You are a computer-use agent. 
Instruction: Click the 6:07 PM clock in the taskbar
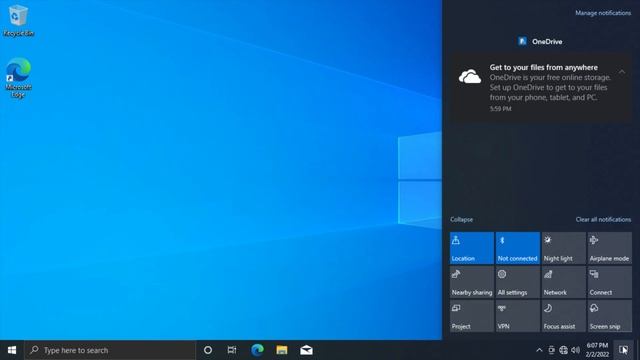597,350
